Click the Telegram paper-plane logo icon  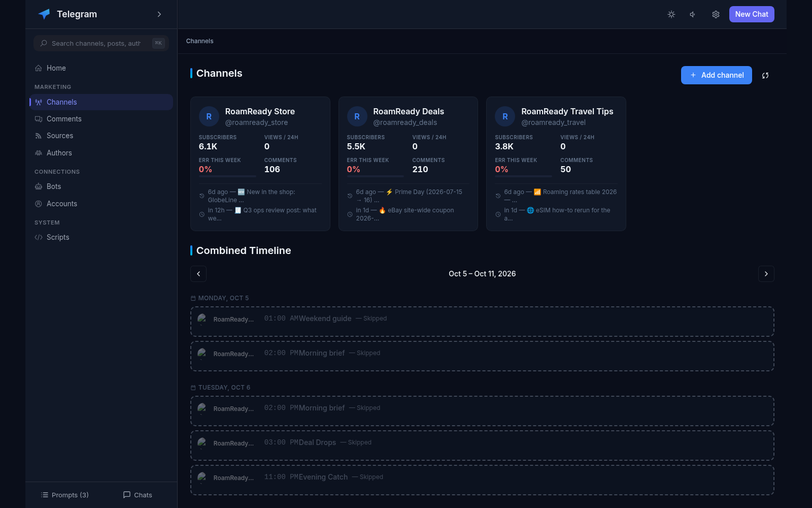coord(44,14)
